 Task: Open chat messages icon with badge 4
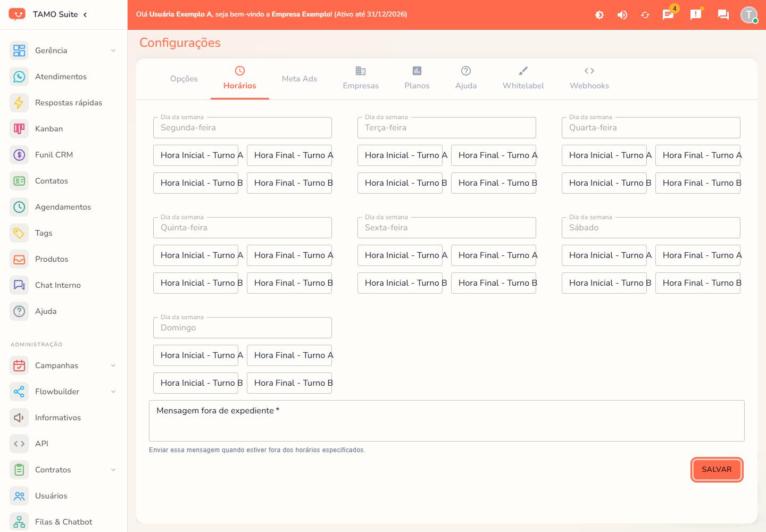coord(668,15)
